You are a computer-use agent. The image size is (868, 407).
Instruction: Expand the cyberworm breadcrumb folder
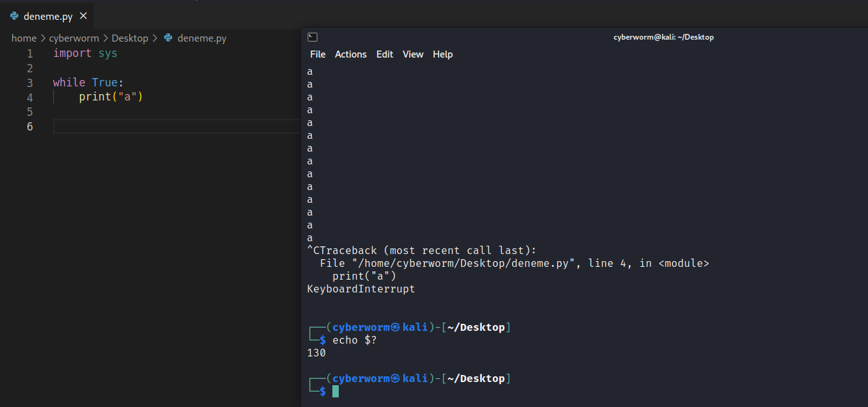74,38
